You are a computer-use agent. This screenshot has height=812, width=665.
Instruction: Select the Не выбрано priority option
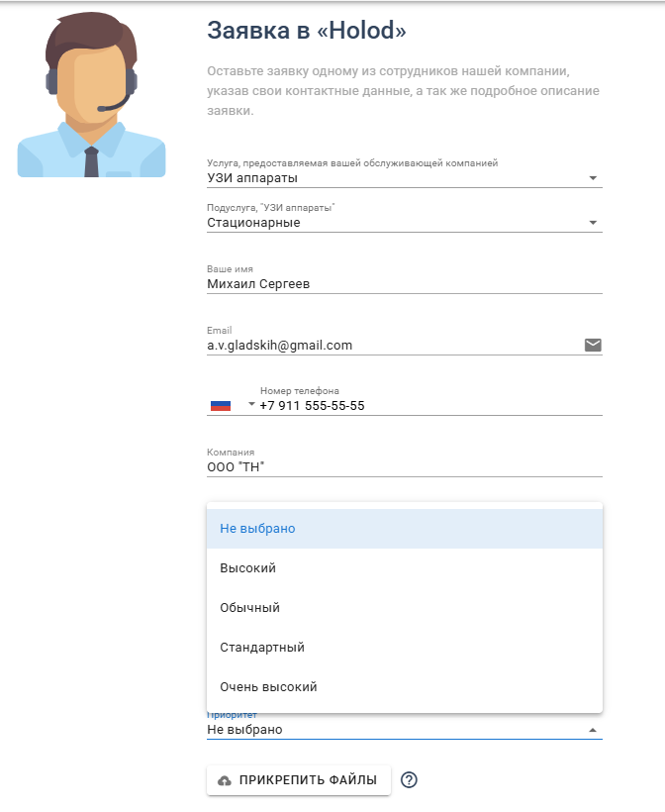(404, 529)
